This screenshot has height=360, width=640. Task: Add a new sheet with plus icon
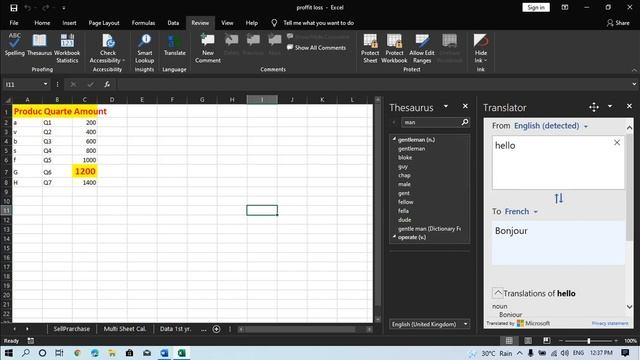216,329
